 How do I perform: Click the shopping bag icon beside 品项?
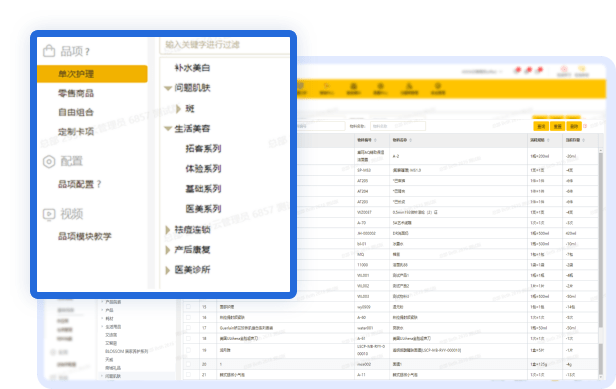pyautogui.click(x=49, y=51)
